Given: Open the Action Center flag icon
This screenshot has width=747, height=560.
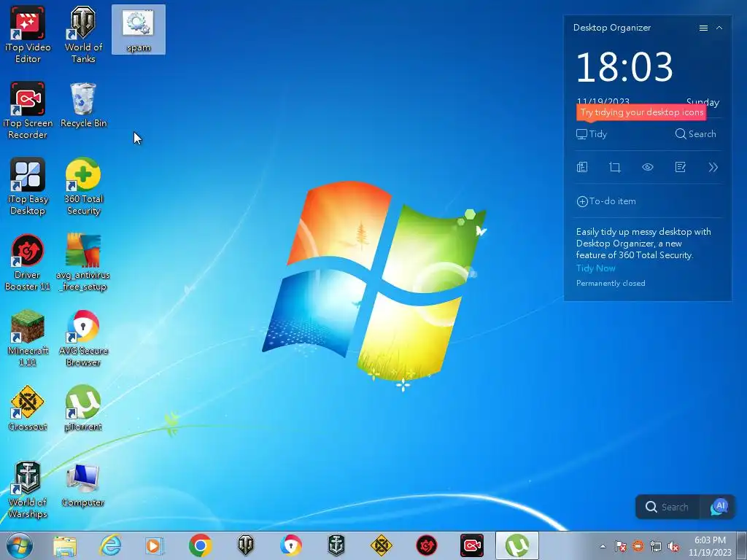Looking at the screenshot, I should [x=620, y=546].
